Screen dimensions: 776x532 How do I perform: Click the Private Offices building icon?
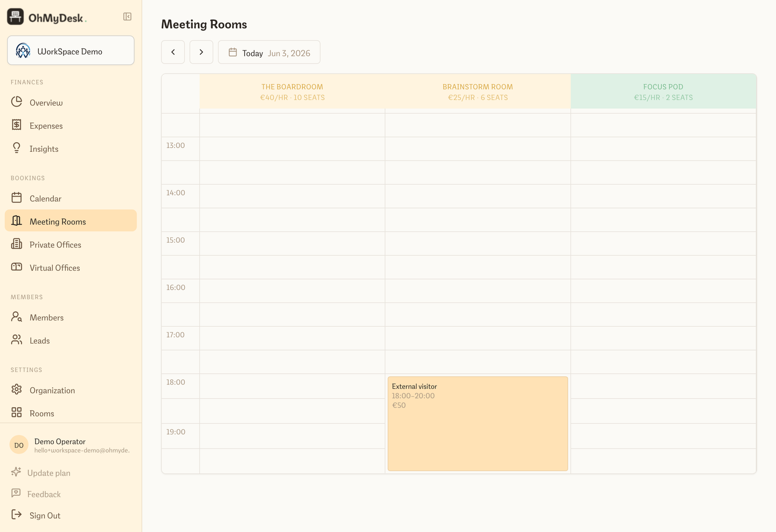pos(17,244)
